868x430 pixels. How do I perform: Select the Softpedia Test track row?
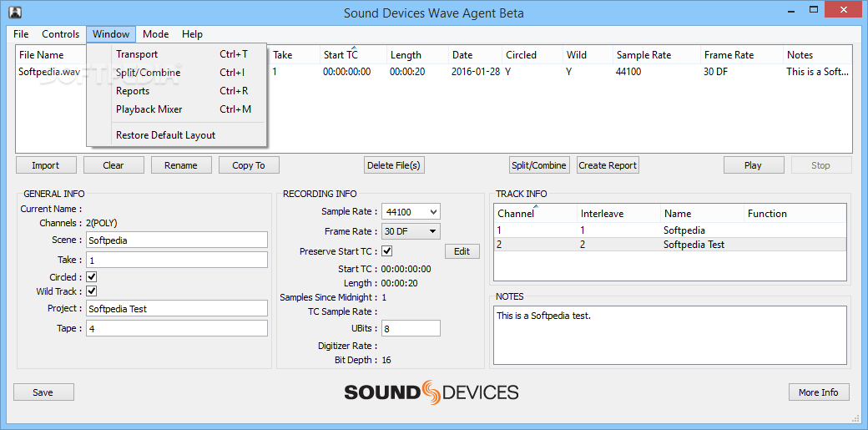tap(670, 245)
